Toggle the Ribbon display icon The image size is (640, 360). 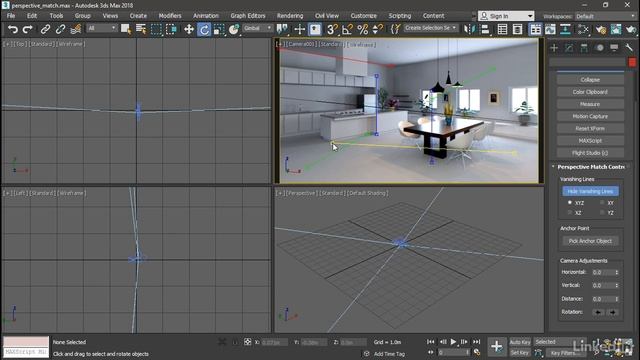(535, 29)
